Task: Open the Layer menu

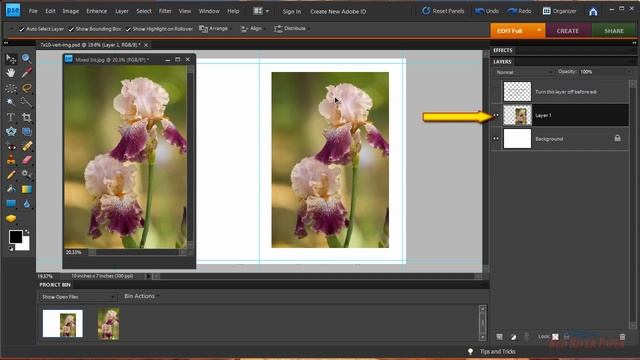Action: pos(122,11)
